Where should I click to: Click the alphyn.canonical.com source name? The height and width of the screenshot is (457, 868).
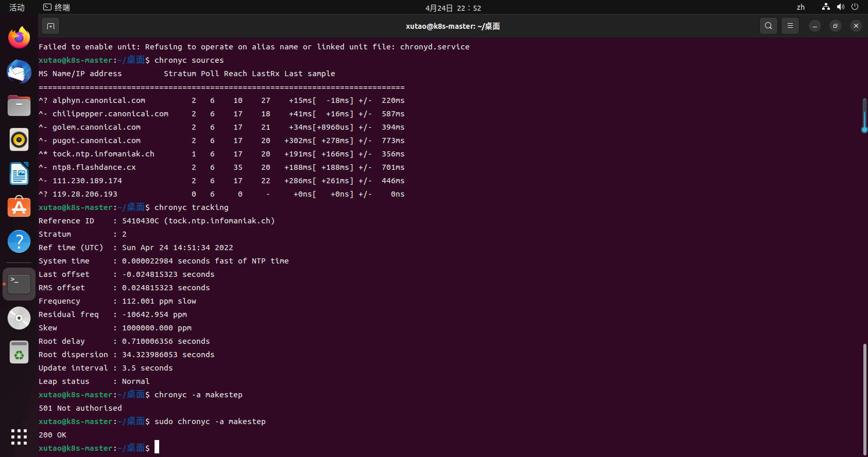(x=99, y=100)
